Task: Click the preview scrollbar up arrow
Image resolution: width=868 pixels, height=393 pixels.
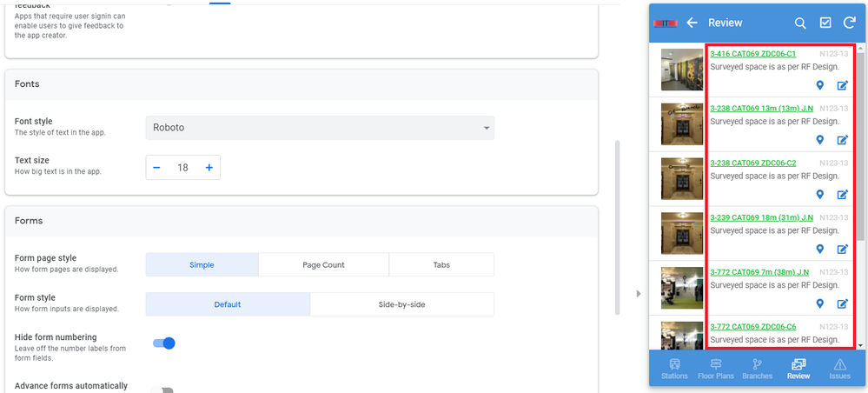Action: pyautogui.click(x=860, y=47)
